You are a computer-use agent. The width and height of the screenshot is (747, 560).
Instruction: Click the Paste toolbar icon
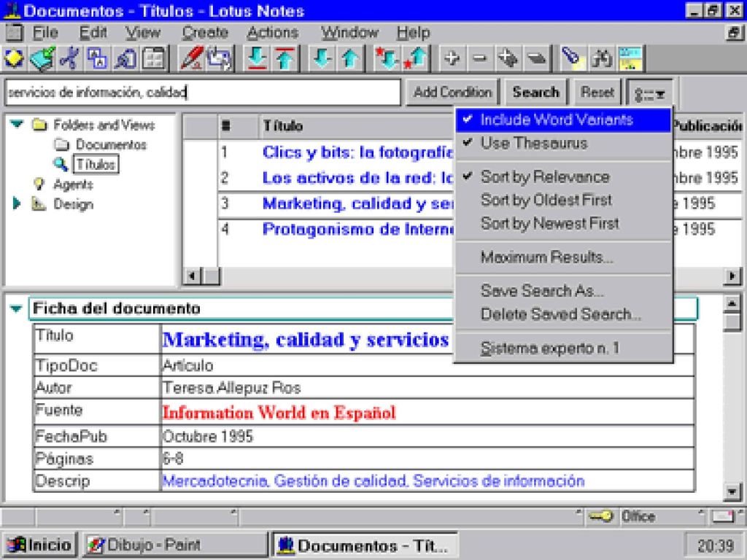(124, 58)
